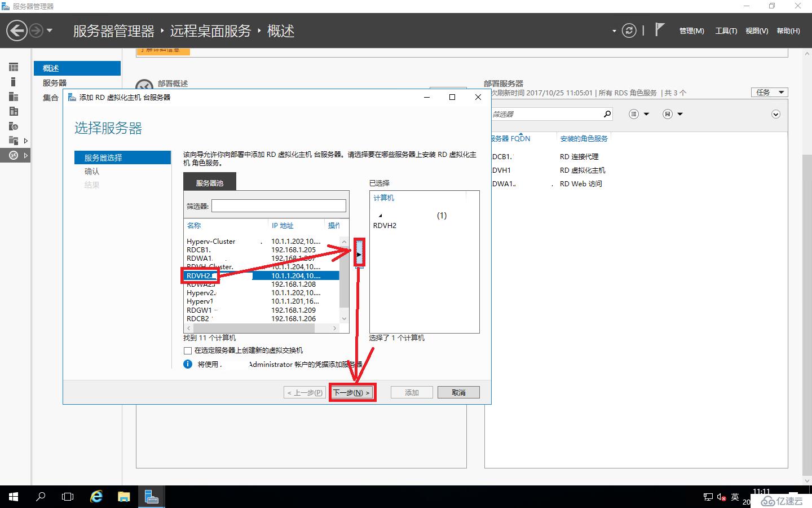The width and height of the screenshot is (812, 508).
Task: Open the Windows Start menu
Action: 14,497
